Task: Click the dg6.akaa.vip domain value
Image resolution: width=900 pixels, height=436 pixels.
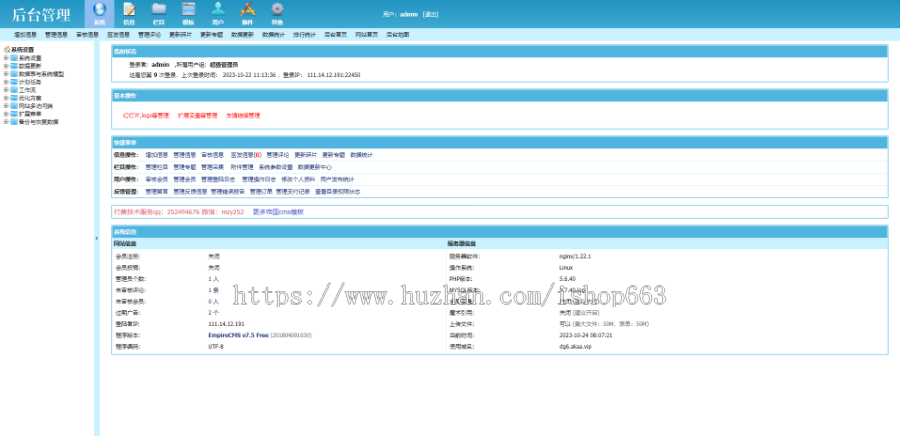Action: tap(575, 347)
